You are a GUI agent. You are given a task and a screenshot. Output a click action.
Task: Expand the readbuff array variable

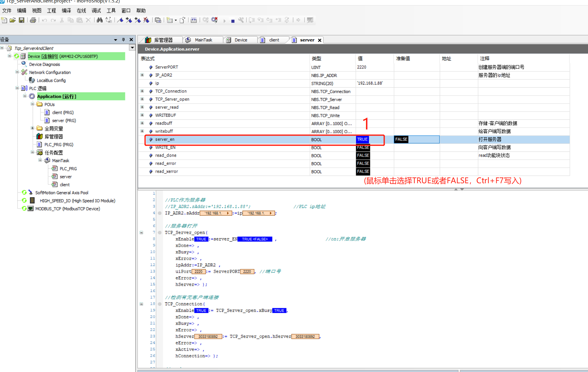point(142,123)
